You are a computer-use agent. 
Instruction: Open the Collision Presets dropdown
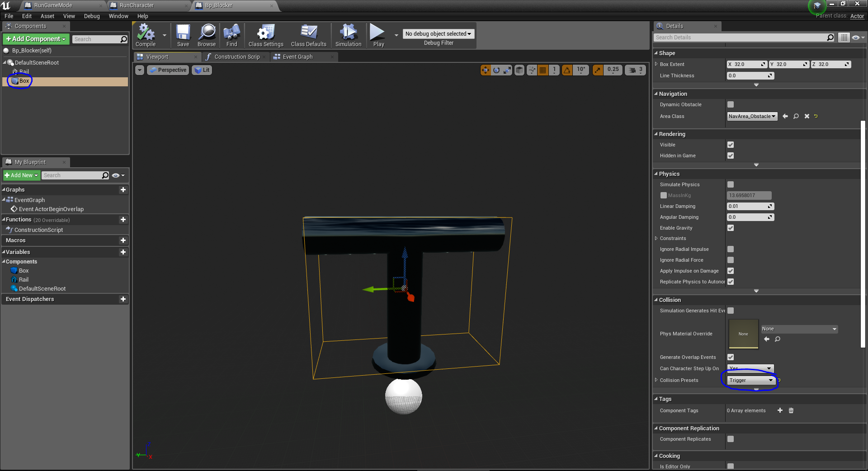click(750, 380)
